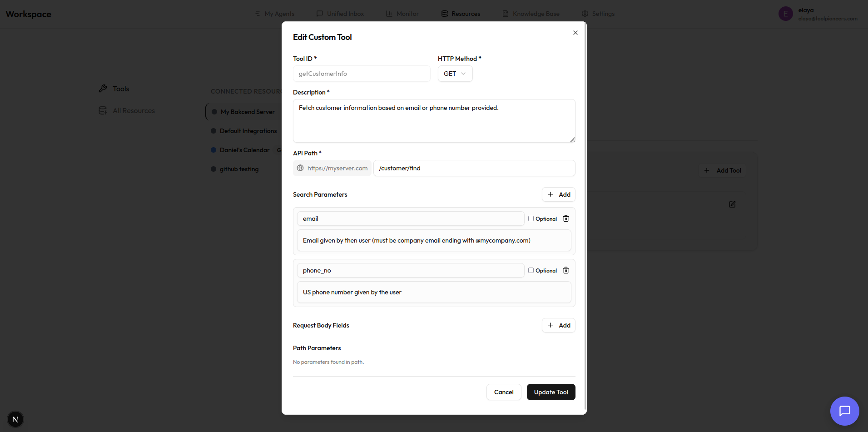Open the Unified Inbox tab
The image size is (868, 432).
tap(340, 14)
